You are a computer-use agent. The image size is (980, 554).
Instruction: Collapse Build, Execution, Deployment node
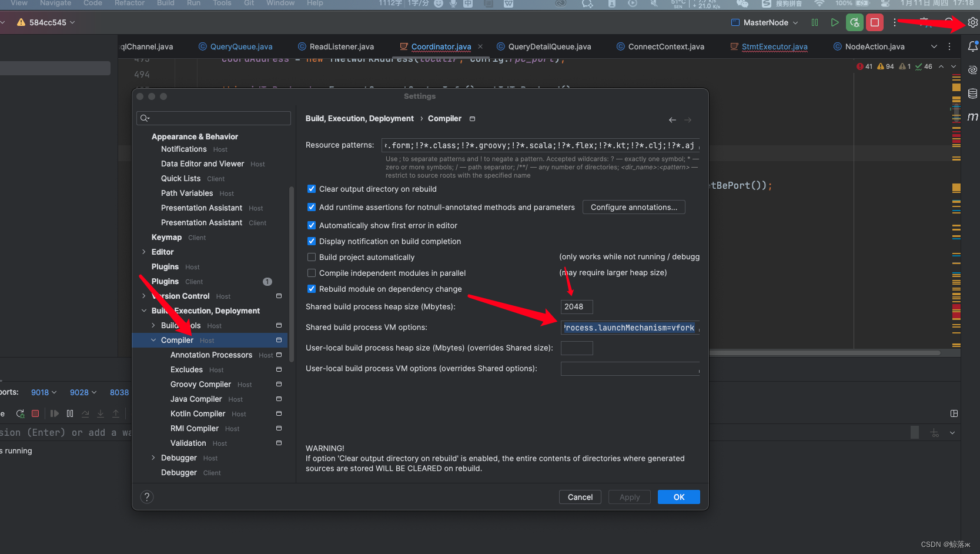144,311
